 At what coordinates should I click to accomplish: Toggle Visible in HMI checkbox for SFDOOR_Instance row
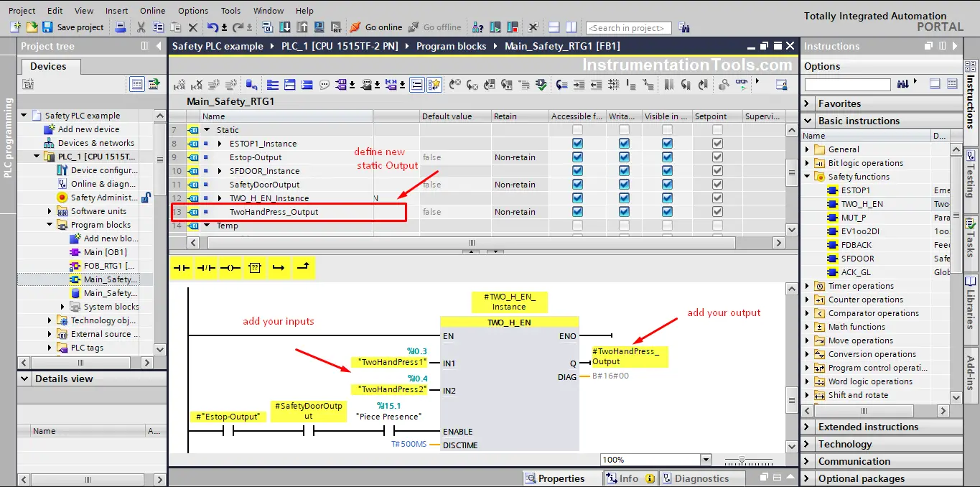pos(667,171)
